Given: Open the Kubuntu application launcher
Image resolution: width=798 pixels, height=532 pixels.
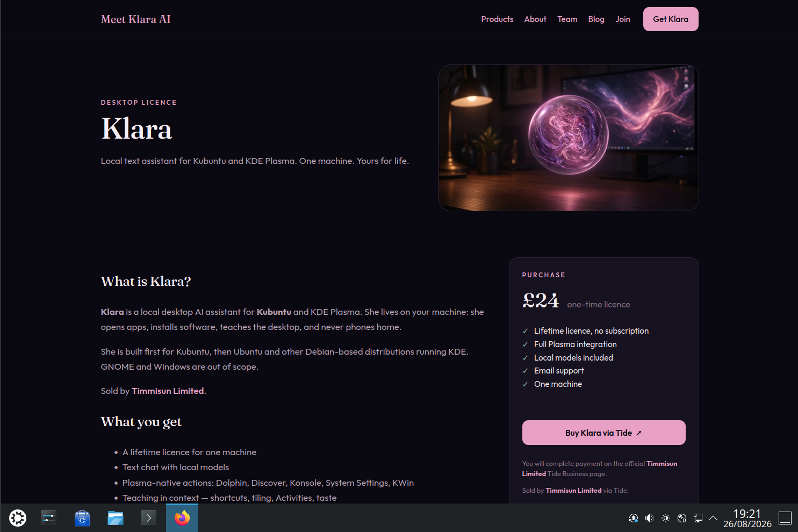Looking at the screenshot, I should (18, 518).
